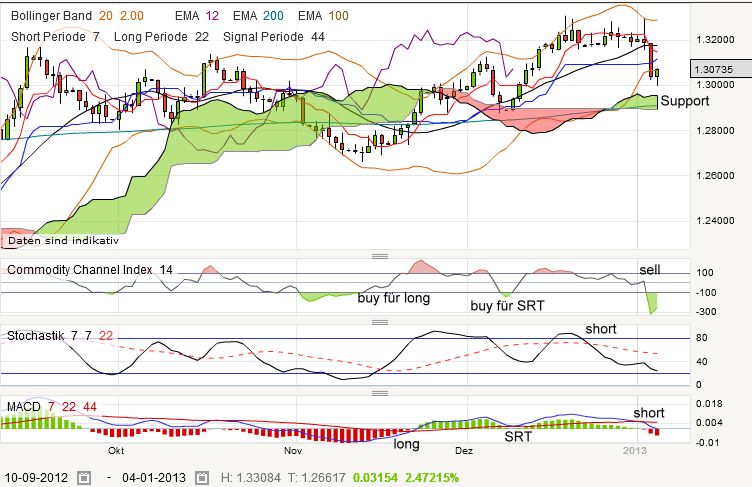Viewport: 752px width, 487px height.
Task: Click the 'long' annotation in MACD panel
Action: pyautogui.click(x=406, y=444)
